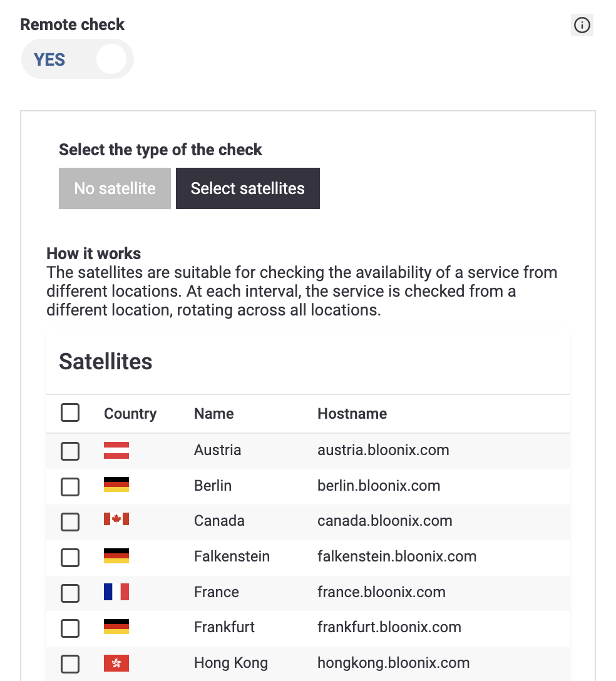Click the Hostname column header

(x=352, y=414)
